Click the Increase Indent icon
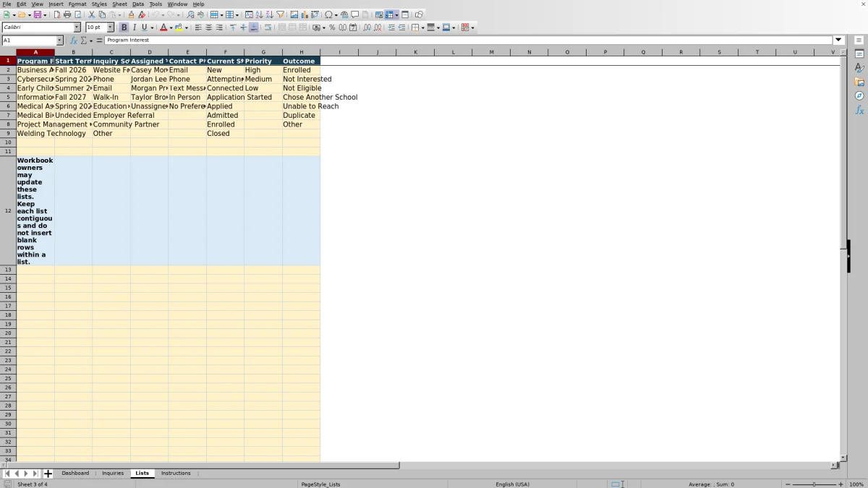868x488 pixels. point(391,27)
